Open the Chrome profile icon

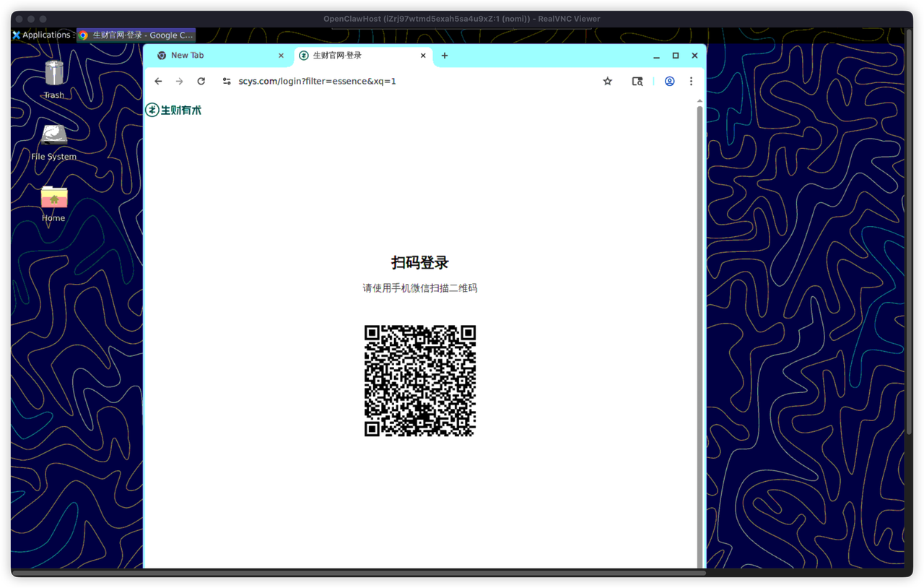670,82
